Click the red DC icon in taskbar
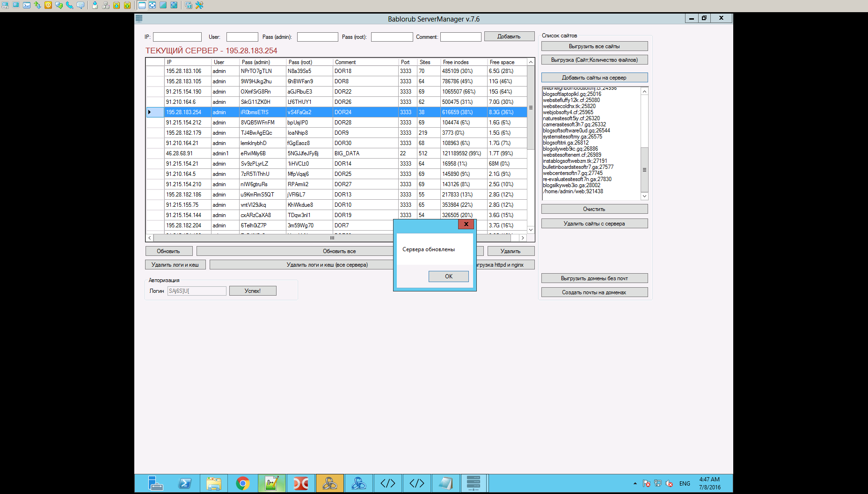This screenshot has width=868, height=494. (x=301, y=483)
